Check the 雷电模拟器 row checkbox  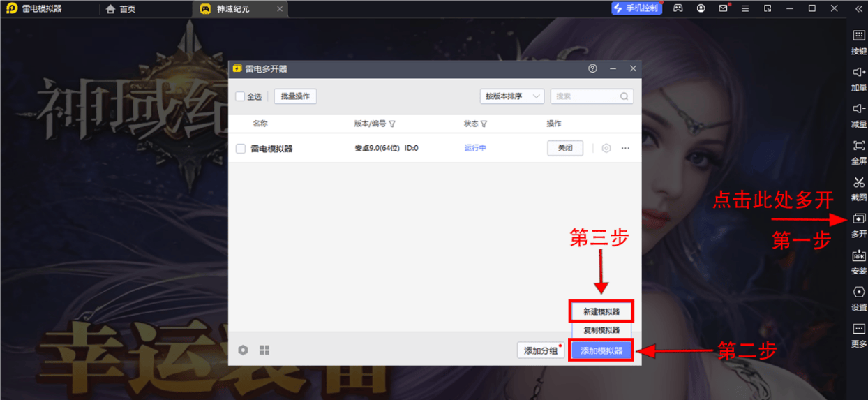click(x=241, y=149)
